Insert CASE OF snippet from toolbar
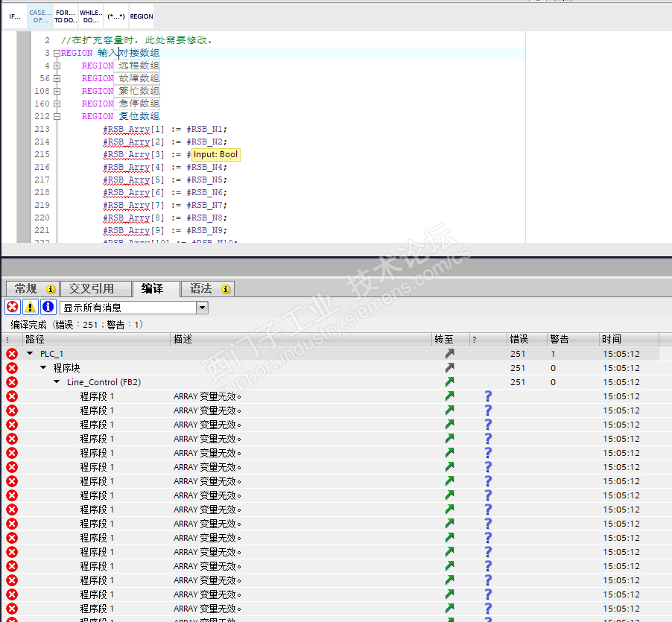The height and width of the screenshot is (622, 672). (40, 16)
